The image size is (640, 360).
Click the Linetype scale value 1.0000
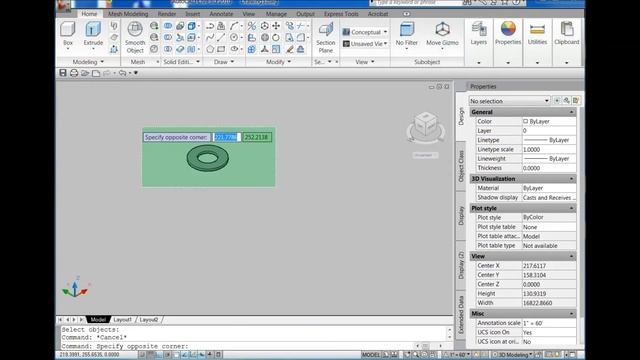(549, 149)
